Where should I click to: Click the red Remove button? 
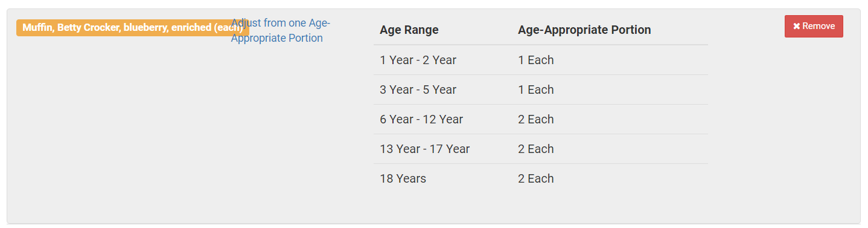point(814,27)
